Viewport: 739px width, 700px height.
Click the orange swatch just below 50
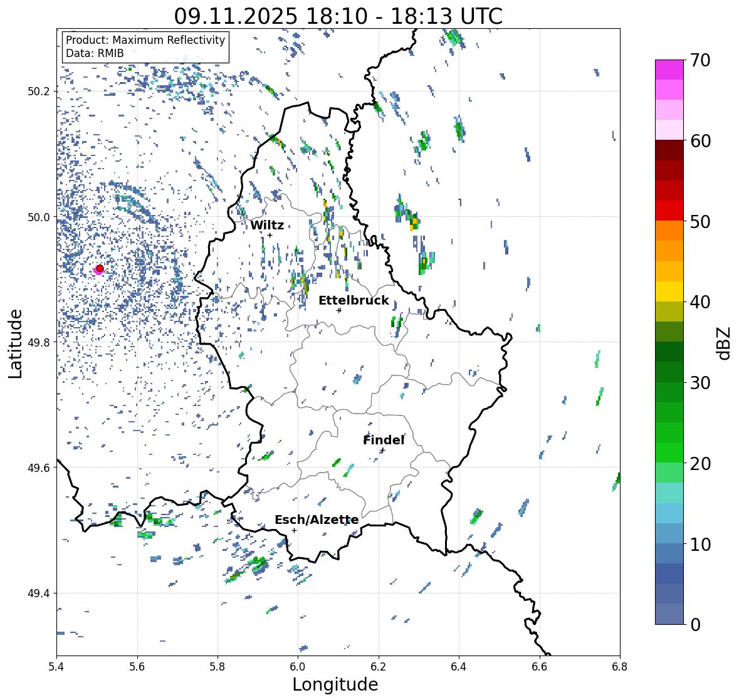pyautogui.click(x=669, y=231)
